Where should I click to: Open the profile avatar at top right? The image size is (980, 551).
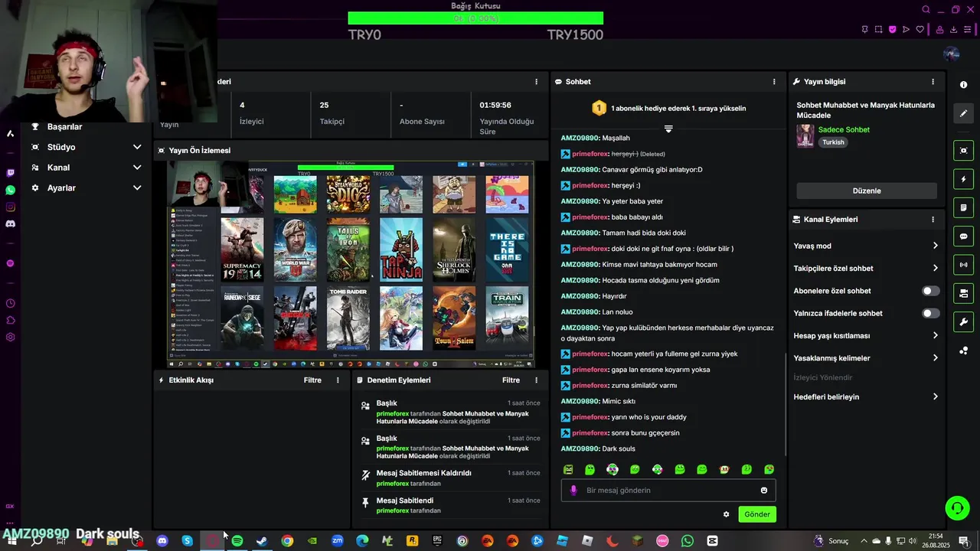(952, 54)
